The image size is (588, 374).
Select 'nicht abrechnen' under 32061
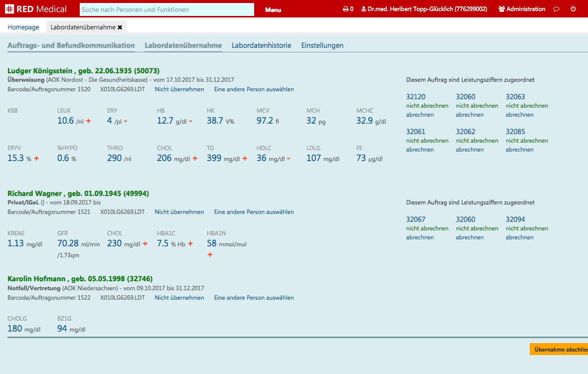coord(427,141)
